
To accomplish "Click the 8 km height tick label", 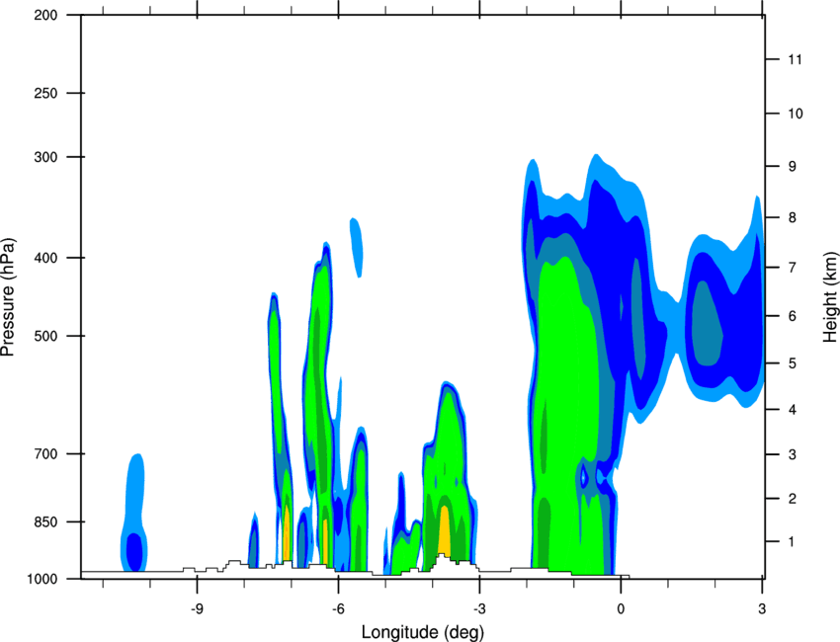I will (x=792, y=217).
